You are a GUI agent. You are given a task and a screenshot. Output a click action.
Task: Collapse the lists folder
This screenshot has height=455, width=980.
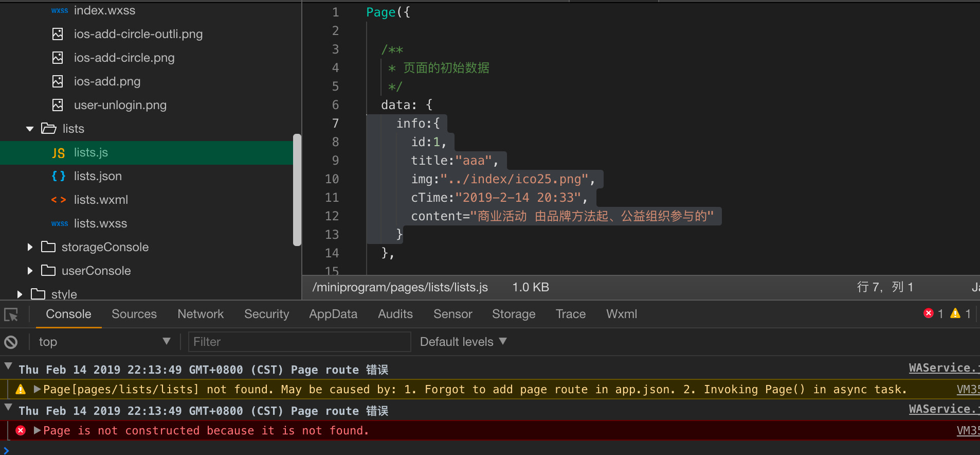coord(30,129)
